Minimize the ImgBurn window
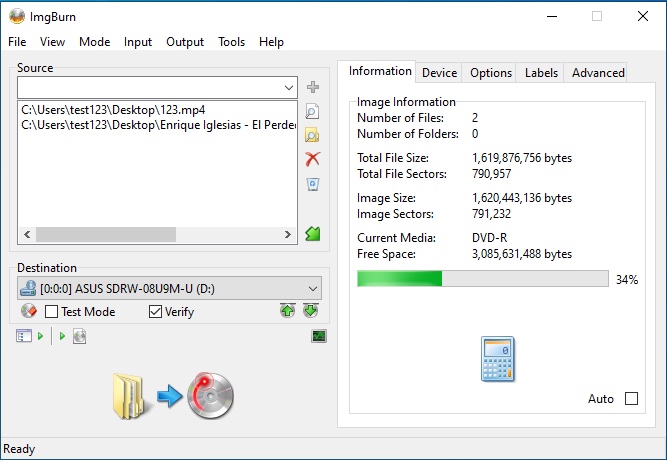The height and width of the screenshot is (460, 667). tap(552, 16)
